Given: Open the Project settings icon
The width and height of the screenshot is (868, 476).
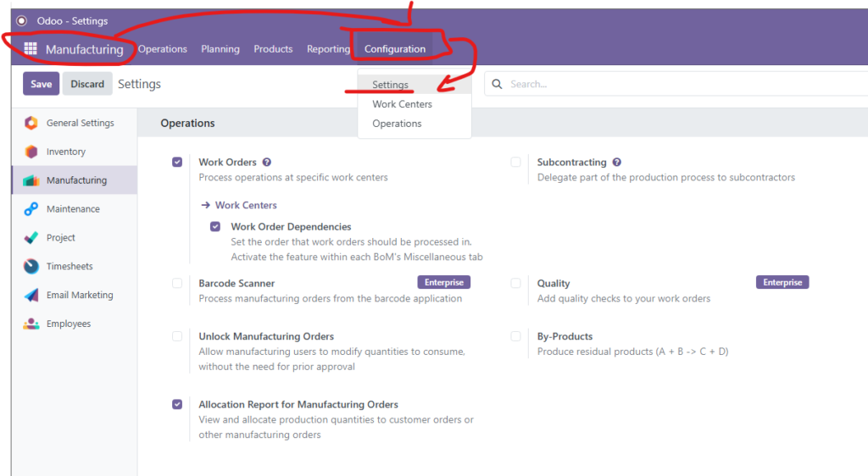Looking at the screenshot, I should pos(31,238).
